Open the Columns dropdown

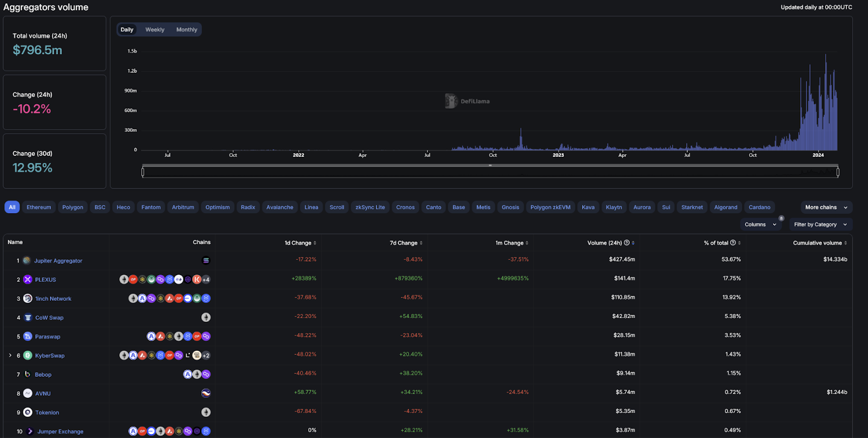coord(761,225)
